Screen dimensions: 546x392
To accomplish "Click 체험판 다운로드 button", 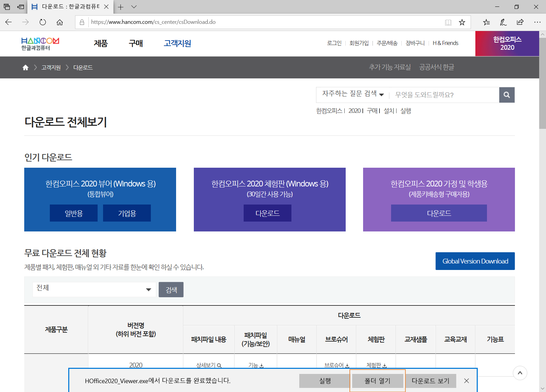I will (x=268, y=213).
